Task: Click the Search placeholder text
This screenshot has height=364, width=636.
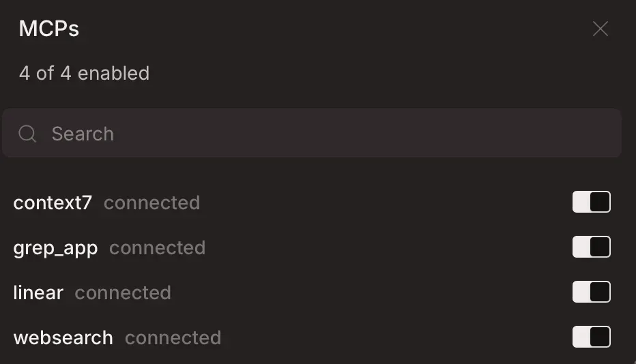Action: coord(83,134)
